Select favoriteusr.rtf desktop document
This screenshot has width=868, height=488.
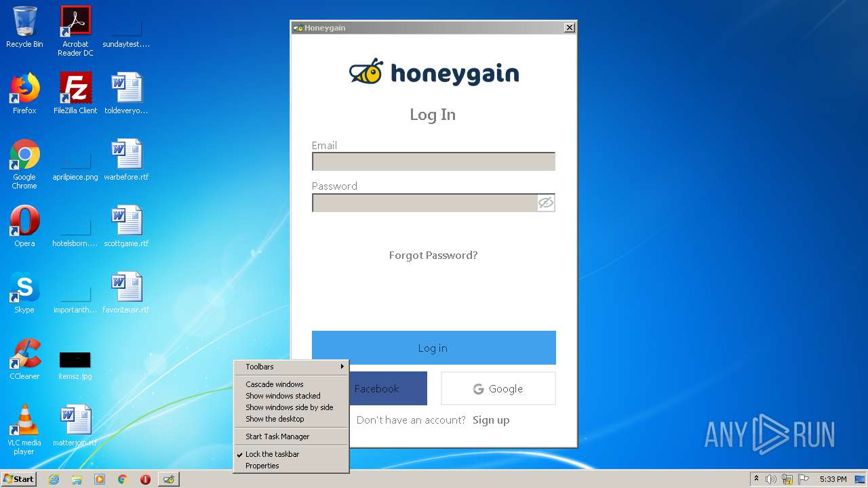point(126,293)
